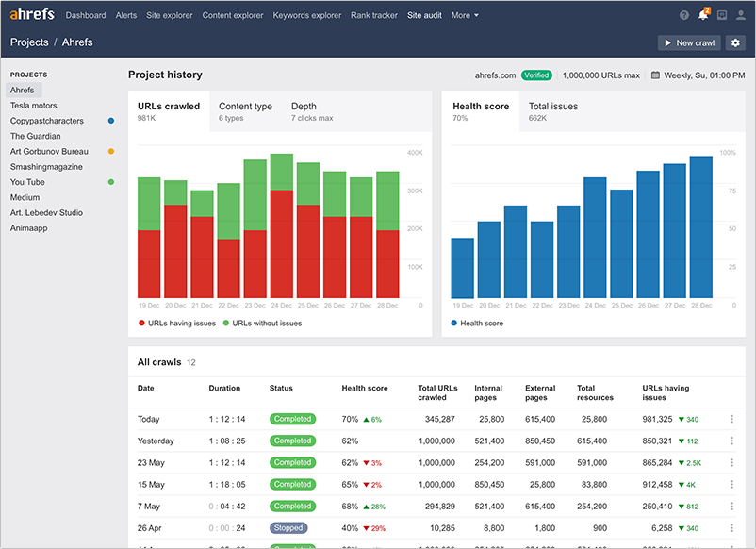Sort by External pages column
This screenshot has height=549, width=756.
click(540, 392)
